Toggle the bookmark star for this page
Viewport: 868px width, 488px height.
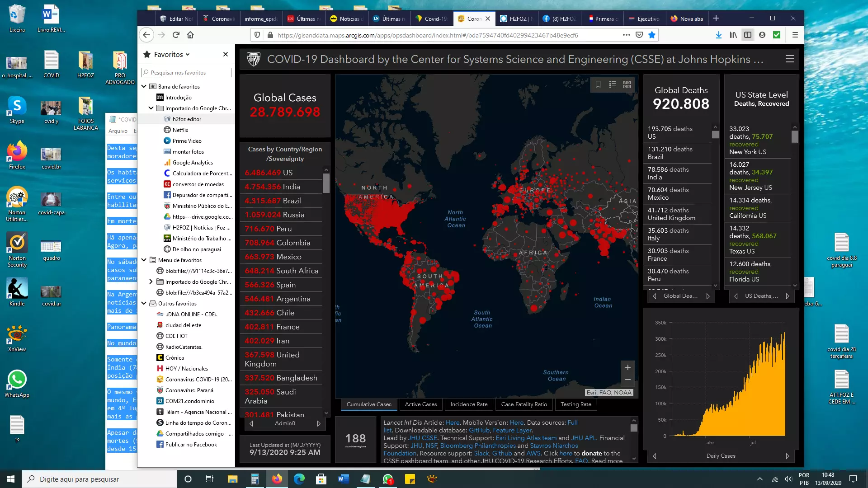point(652,35)
